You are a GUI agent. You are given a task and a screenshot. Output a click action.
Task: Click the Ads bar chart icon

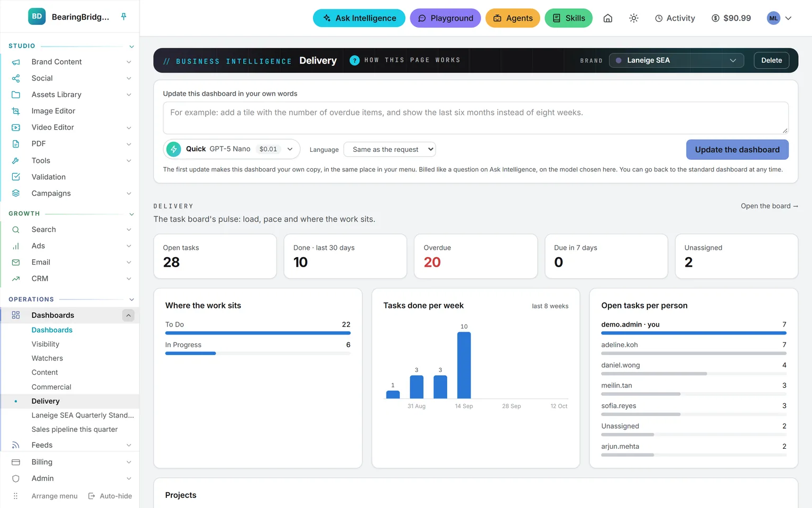[16, 246]
